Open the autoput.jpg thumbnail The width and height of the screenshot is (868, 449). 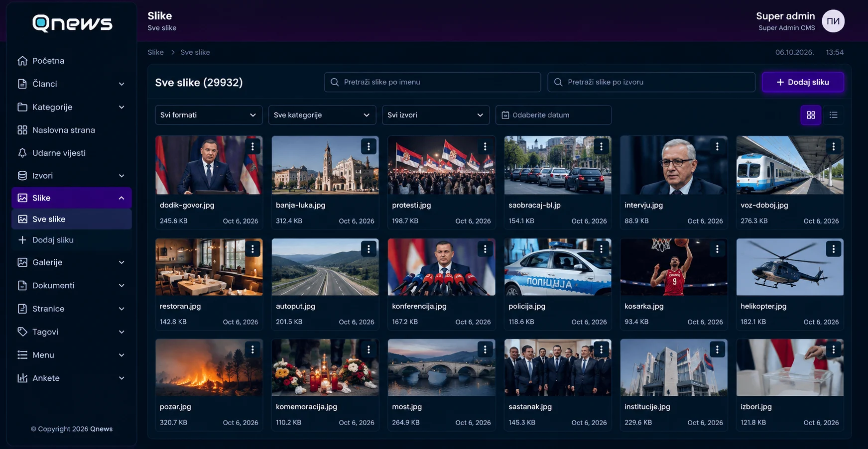coord(325,267)
